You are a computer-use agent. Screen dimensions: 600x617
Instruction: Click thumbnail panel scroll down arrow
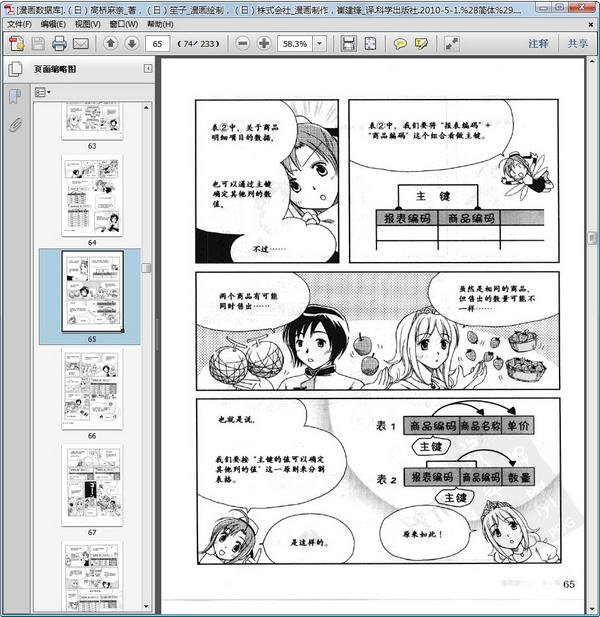pos(146,606)
